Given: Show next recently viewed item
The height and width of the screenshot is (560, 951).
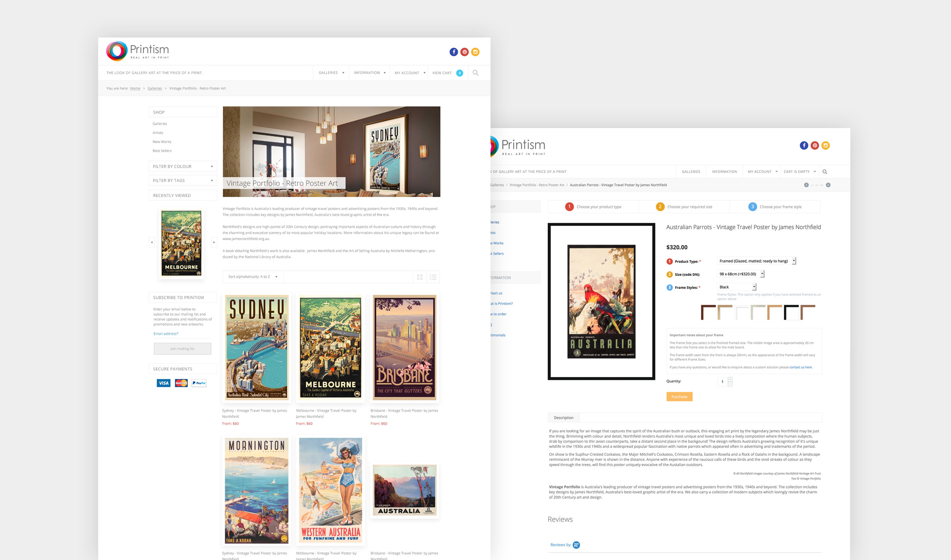Looking at the screenshot, I should tap(214, 242).
